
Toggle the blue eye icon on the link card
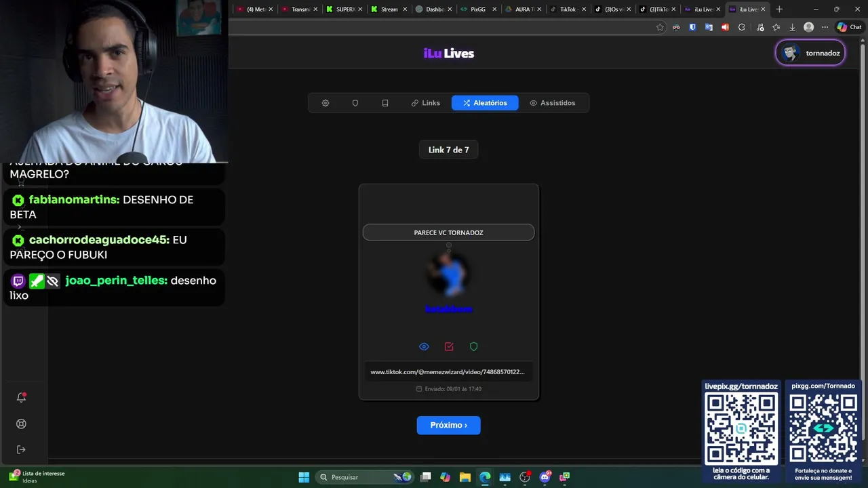pos(424,346)
